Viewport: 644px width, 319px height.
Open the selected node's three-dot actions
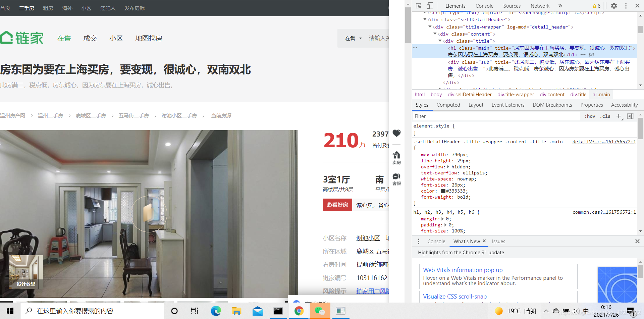coord(415,48)
